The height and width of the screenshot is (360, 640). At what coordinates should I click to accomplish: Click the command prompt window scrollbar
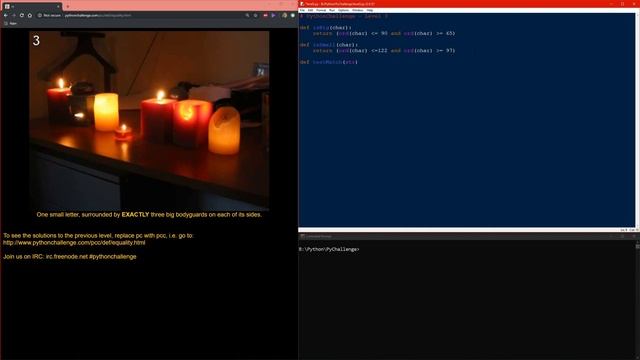638,300
